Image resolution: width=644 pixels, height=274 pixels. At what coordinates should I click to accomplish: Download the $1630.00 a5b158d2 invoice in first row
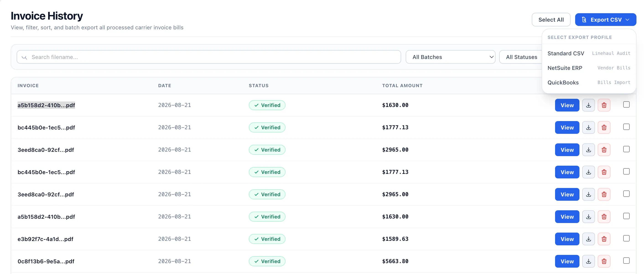pyautogui.click(x=589, y=105)
